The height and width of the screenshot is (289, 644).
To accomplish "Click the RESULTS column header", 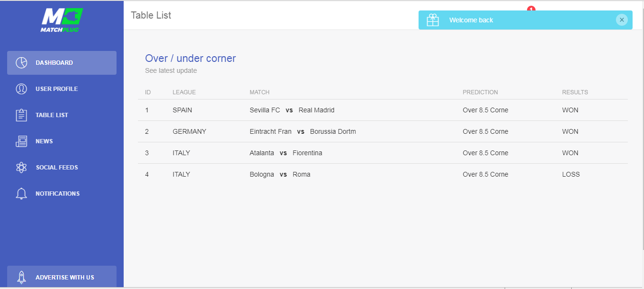I will (575, 92).
